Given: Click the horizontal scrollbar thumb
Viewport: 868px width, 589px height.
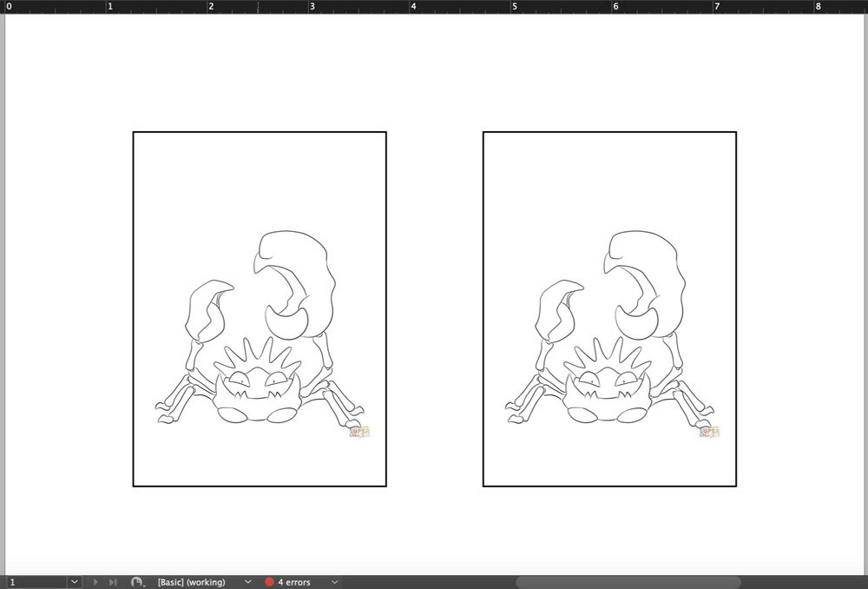Looking at the screenshot, I should [628, 582].
